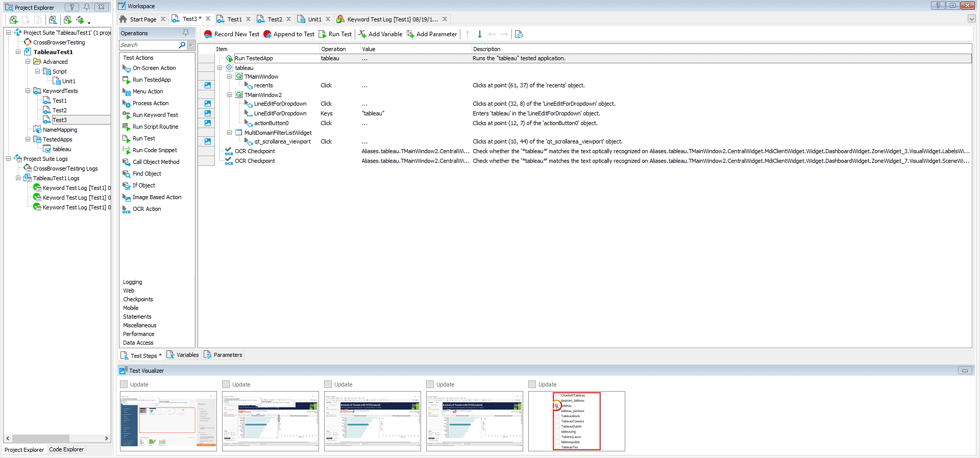This screenshot has width=980, height=458.
Task: Click the image icon beside the actionButton0 row
Action: (x=208, y=123)
